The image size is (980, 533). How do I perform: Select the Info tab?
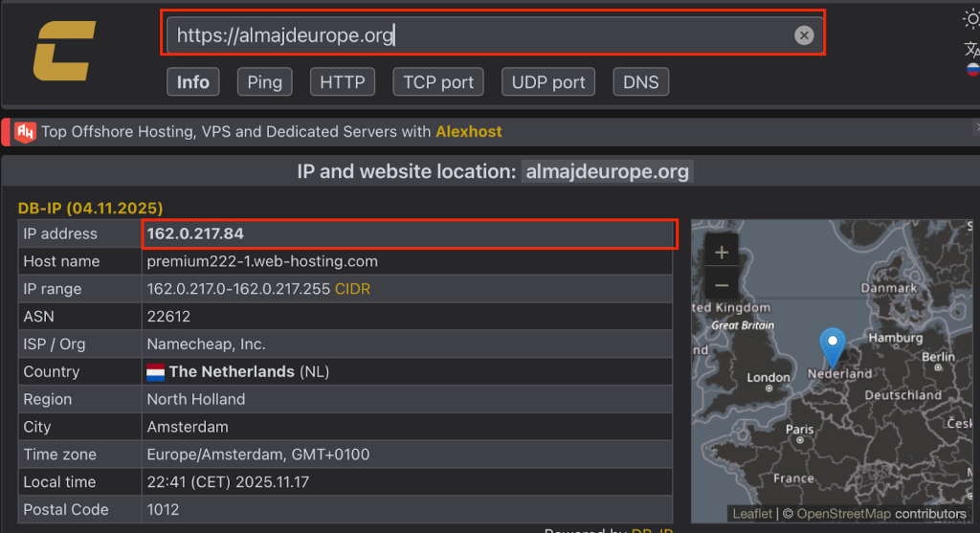192,82
